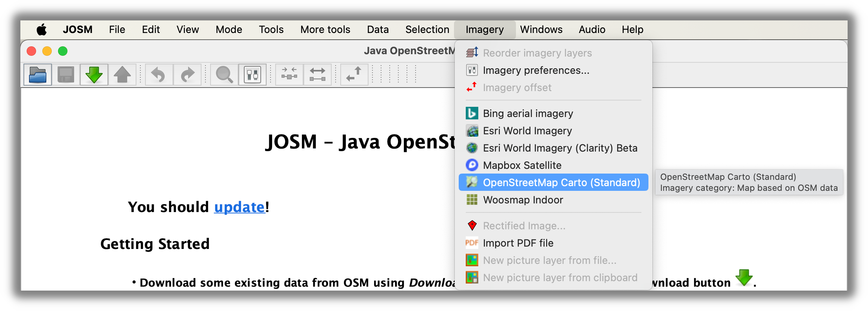
Task: Open the Mode menu
Action: [x=229, y=29]
